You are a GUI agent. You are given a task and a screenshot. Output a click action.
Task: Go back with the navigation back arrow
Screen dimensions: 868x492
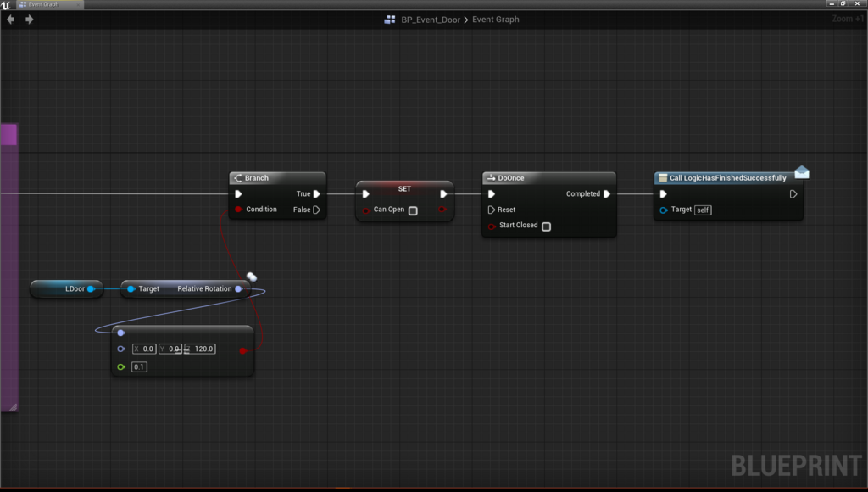(10, 20)
